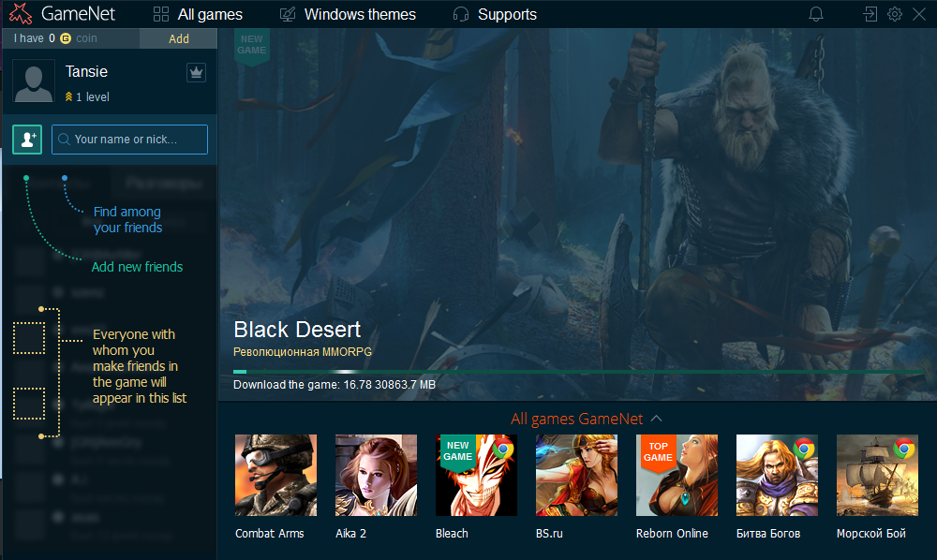Viewport: 937px width, 560px height.
Task: Click the Black Desert title
Action: [x=297, y=330]
